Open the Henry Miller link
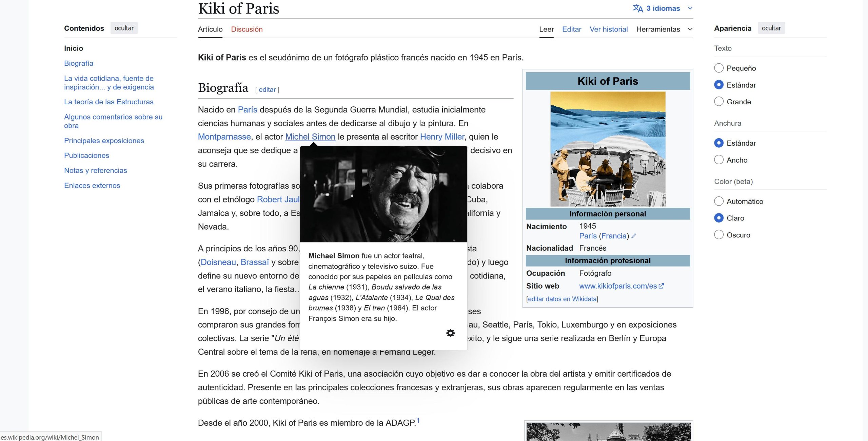 click(x=442, y=137)
